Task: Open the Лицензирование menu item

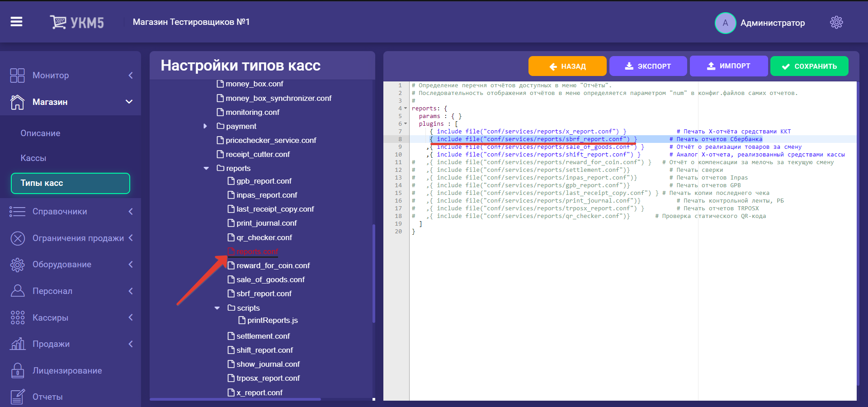Action: click(67, 370)
